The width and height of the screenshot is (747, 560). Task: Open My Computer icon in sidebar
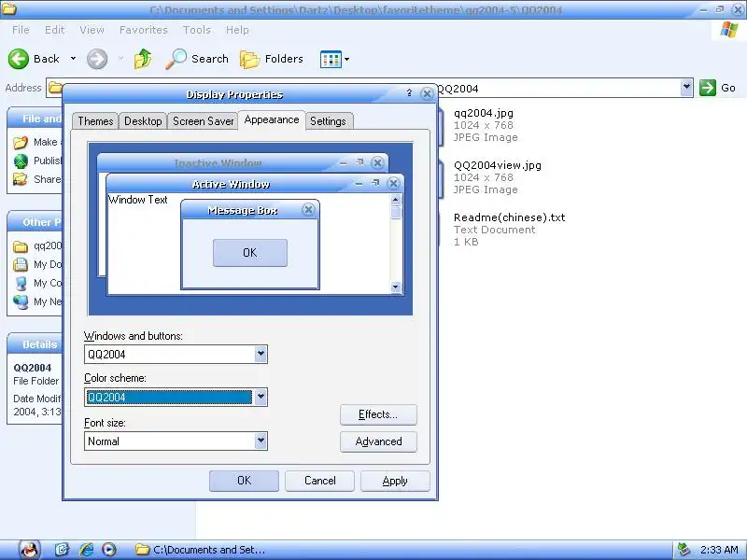coord(21,284)
